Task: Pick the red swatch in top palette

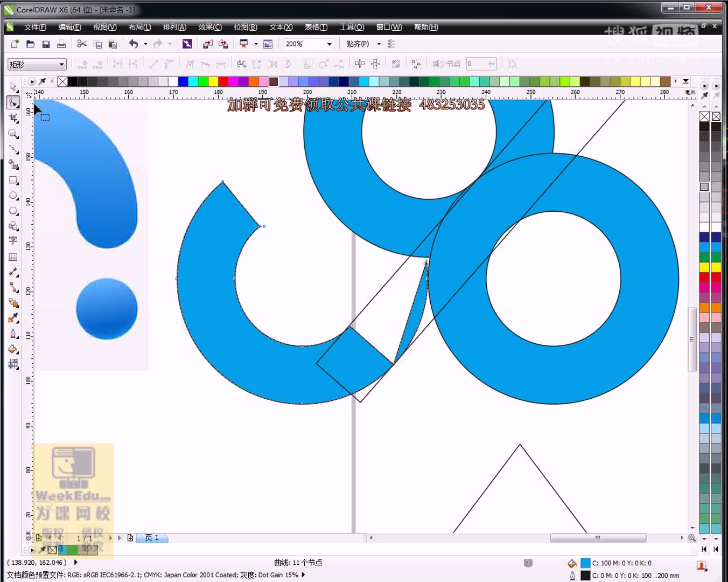Action: [223, 81]
